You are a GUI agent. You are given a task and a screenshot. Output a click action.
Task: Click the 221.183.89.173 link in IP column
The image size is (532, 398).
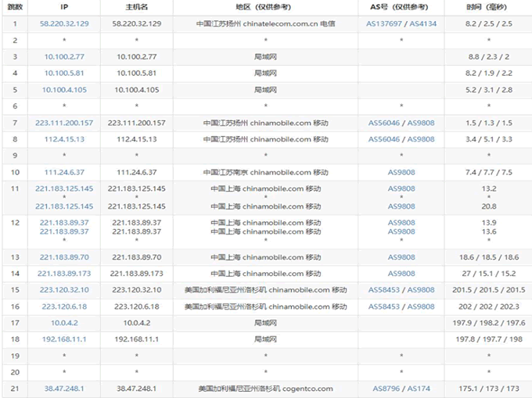[64, 273]
